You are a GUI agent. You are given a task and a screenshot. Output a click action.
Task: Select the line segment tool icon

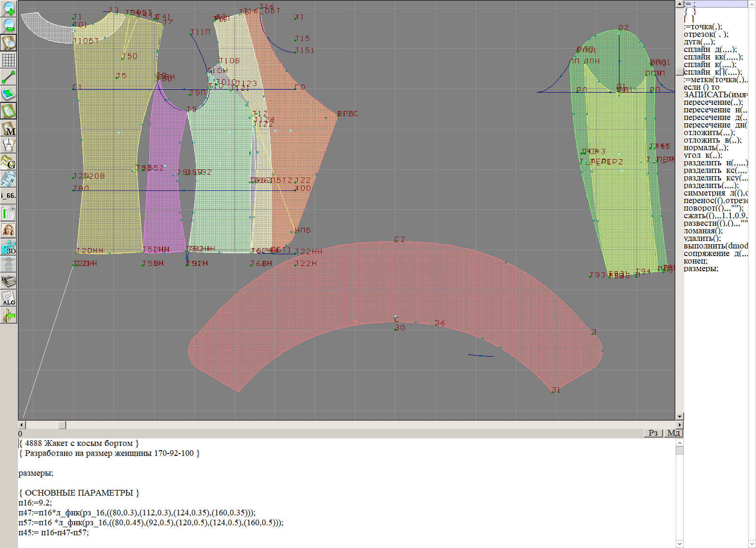click(x=9, y=77)
